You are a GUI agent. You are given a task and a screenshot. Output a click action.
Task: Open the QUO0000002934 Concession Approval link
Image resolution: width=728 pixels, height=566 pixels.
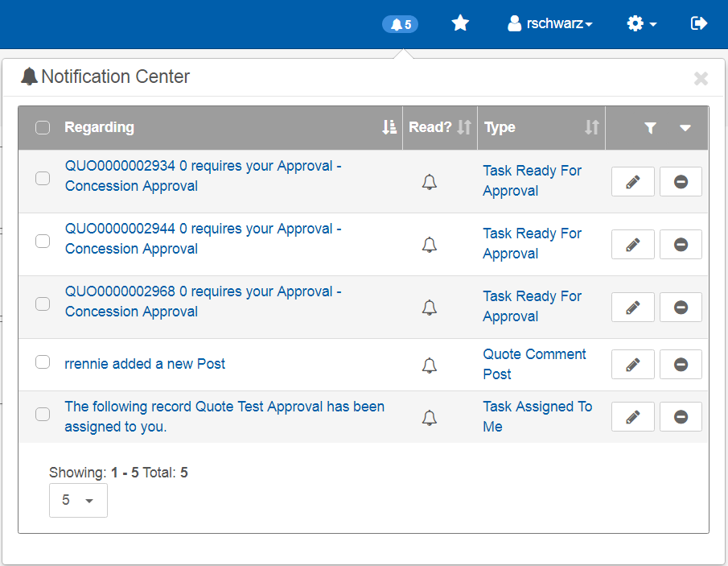203,176
